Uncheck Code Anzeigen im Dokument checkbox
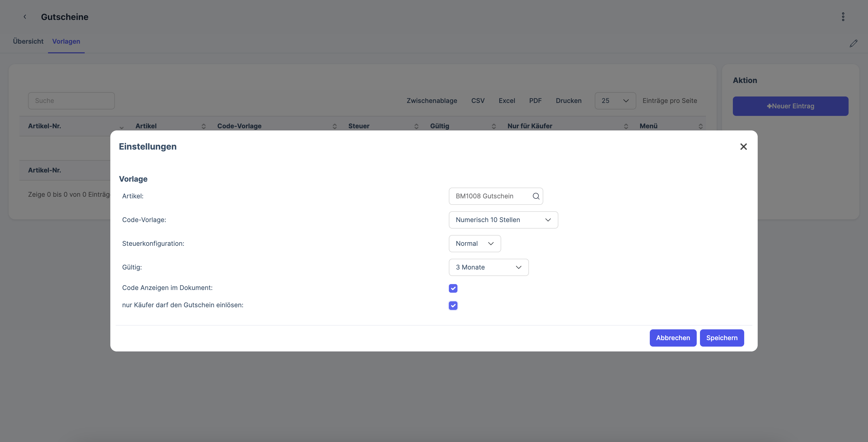This screenshot has width=868, height=442. tap(453, 288)
